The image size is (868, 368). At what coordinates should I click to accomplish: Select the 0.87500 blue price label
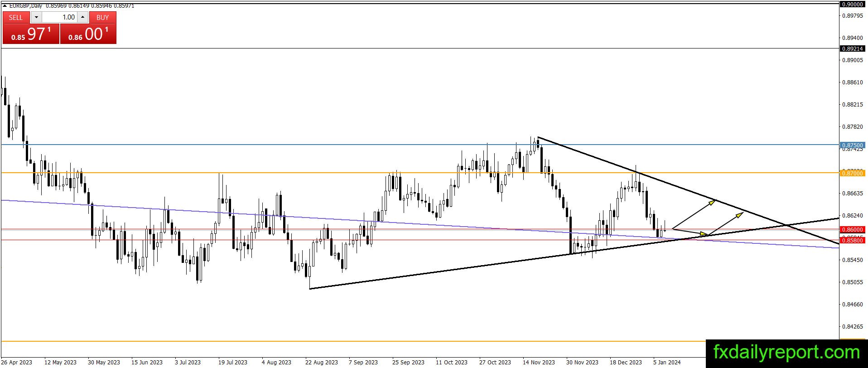[853, 145]
